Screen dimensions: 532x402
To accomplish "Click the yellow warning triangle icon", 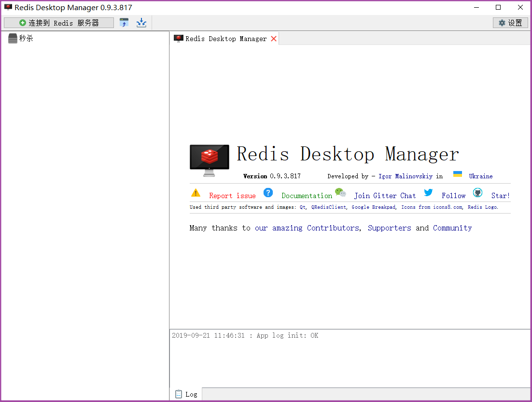I will pos(196,193).
